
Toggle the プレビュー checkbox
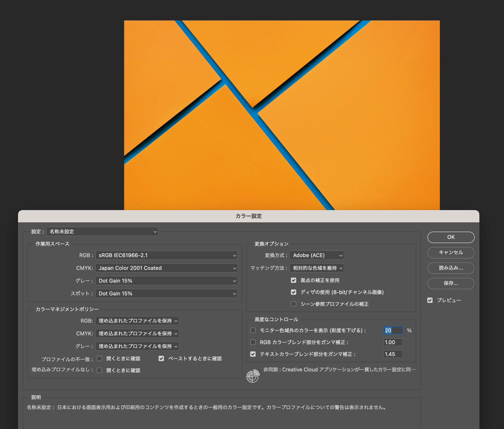pos(430,300)
